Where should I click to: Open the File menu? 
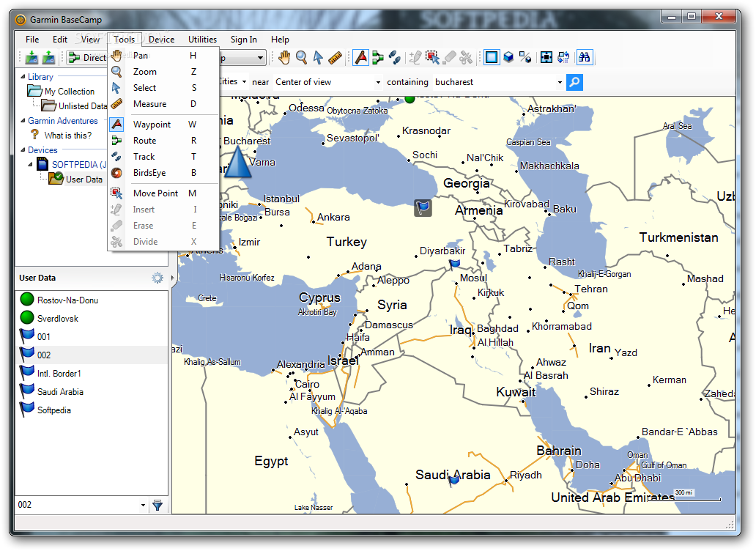tap(32, 40)
